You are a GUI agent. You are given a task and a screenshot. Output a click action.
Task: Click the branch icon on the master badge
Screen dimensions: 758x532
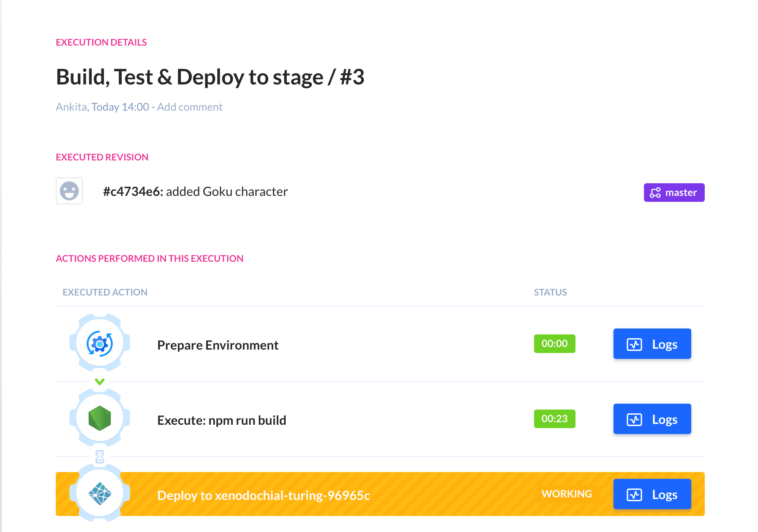click(x=655, y=193)
